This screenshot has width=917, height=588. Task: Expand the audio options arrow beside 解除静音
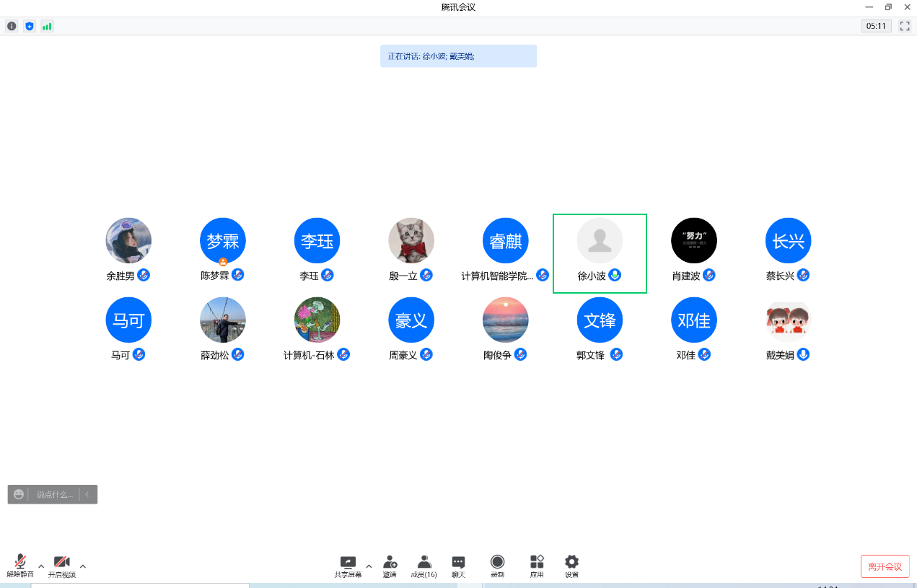[x=41, y=566]
